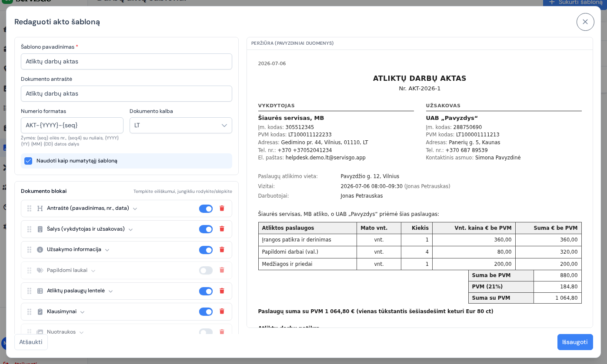Click the Atšaukti button
This screenshot has width=607, height=364.
[x=31, y=342]
